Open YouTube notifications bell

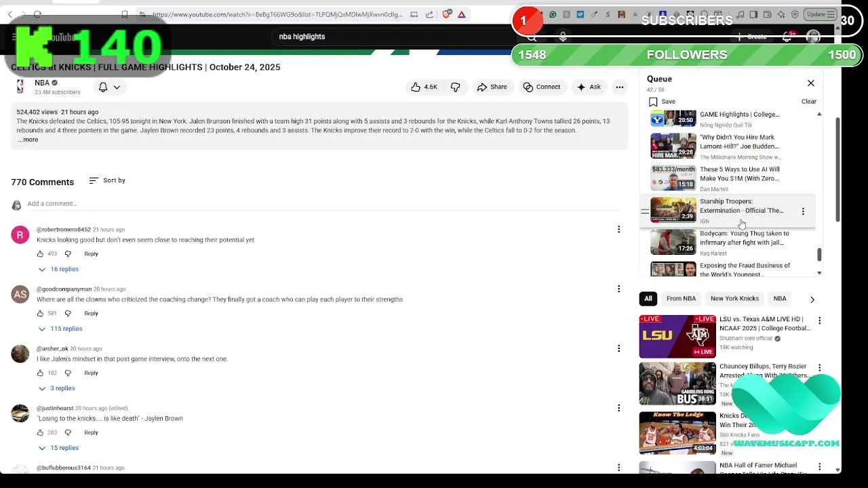[787, 37]
